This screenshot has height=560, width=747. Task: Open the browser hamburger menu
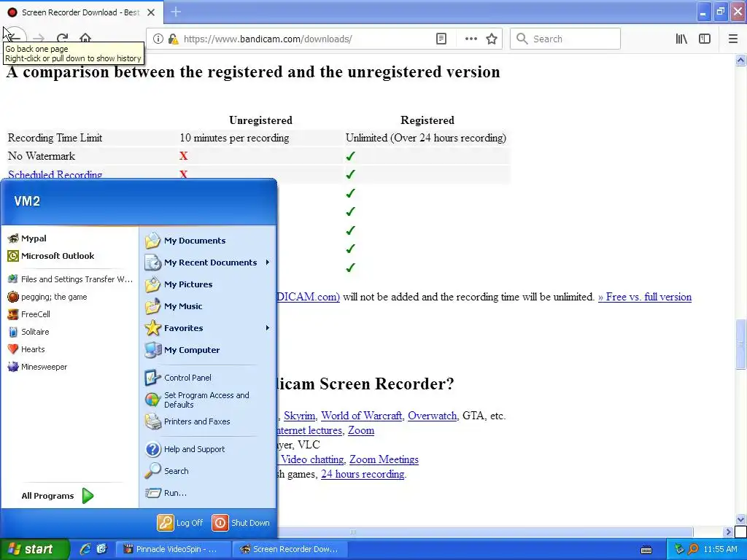(733, 39)
